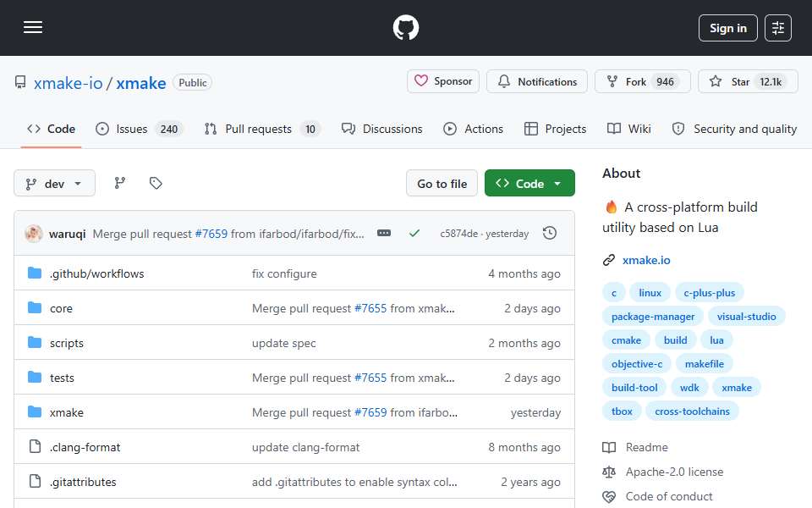Open the Code of conduct link
Image resolution: width=812 pixels, height=508 pixels.
pos(658,497)
